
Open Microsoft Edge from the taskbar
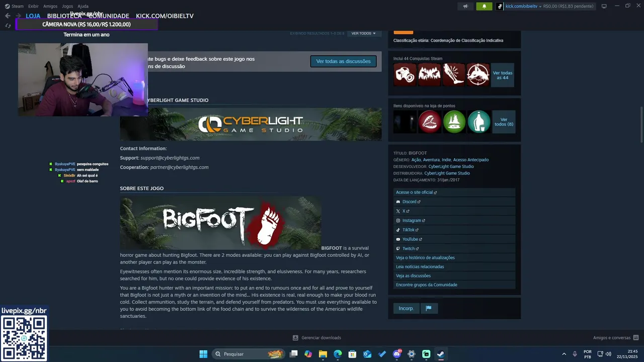(x=338, y=354)
